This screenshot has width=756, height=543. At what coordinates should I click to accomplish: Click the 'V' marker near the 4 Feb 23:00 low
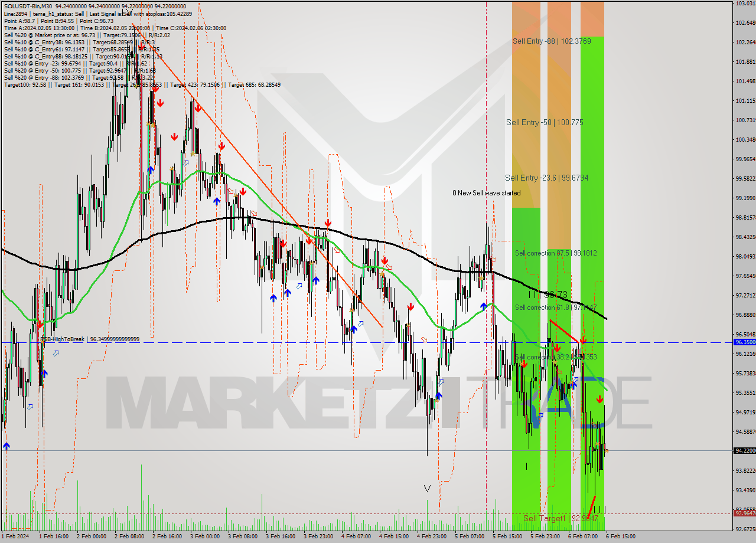click(427, 489)
